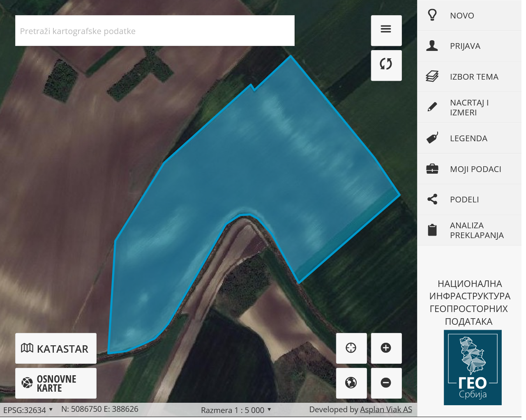The height and width of the screenshot is (420, 526).
Task: Click the pencil icon for drawing
Action: tap(432, 107)
